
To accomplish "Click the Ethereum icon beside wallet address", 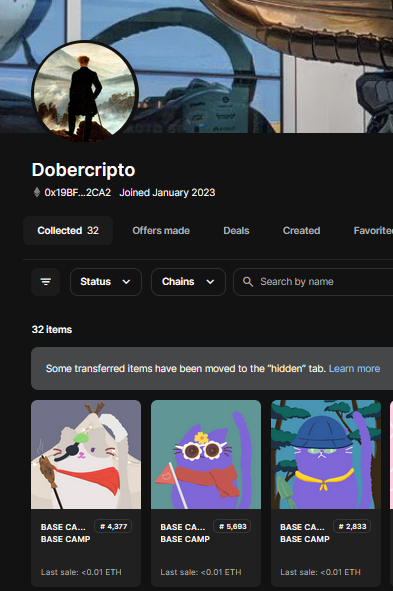I will click(37, 192).
